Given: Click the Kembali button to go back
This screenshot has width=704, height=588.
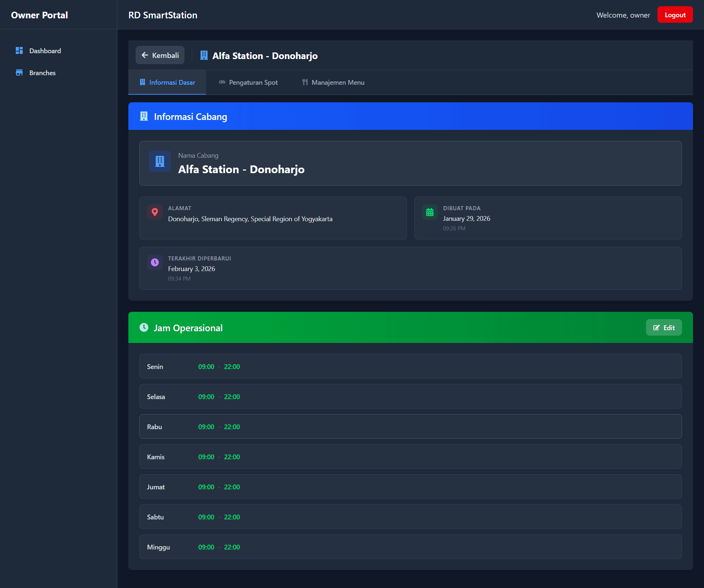Looking at the screenshot, I should 160,55.
